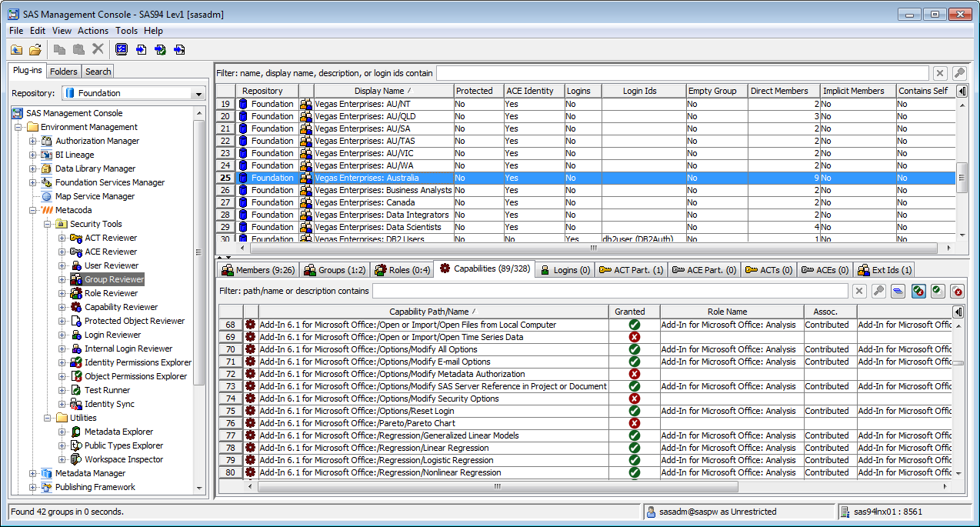Image resolution: width=980 pixels, height=527 pixels.
Task: Click the Metadata Explorer icon in tree
Action: 76,432
